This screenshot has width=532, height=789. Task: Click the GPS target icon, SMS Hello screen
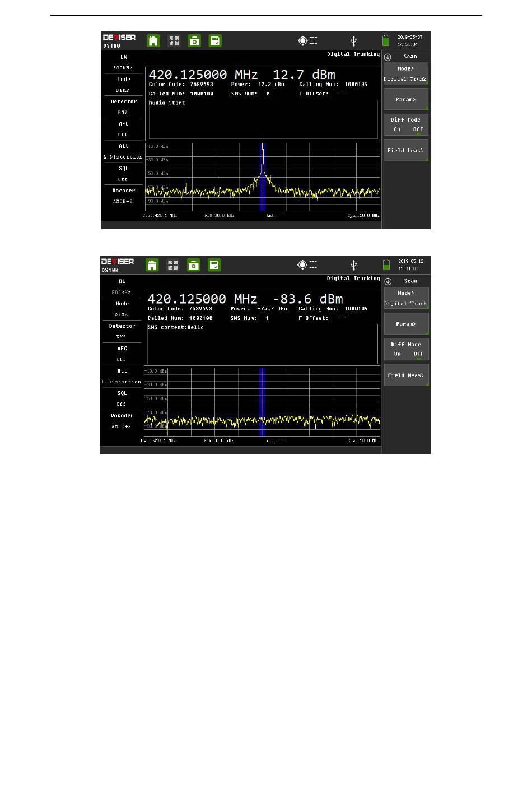pyautogui.click(x=302, y=264)
